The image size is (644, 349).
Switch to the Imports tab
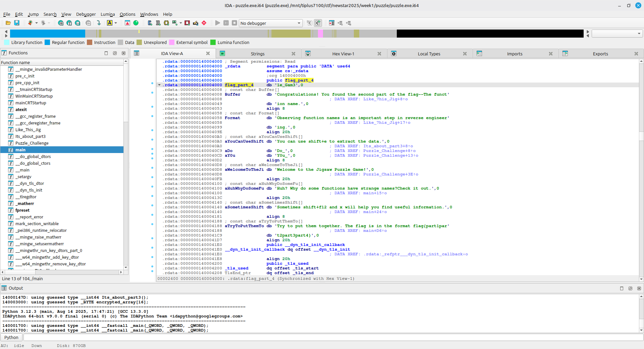click(x=515, y=54)
